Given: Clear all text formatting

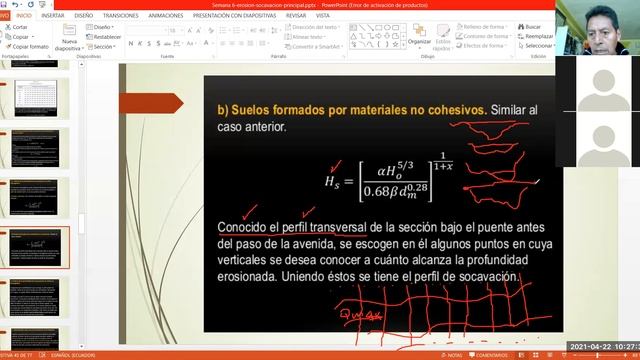Looking at the screenshot, I should 211,31.
